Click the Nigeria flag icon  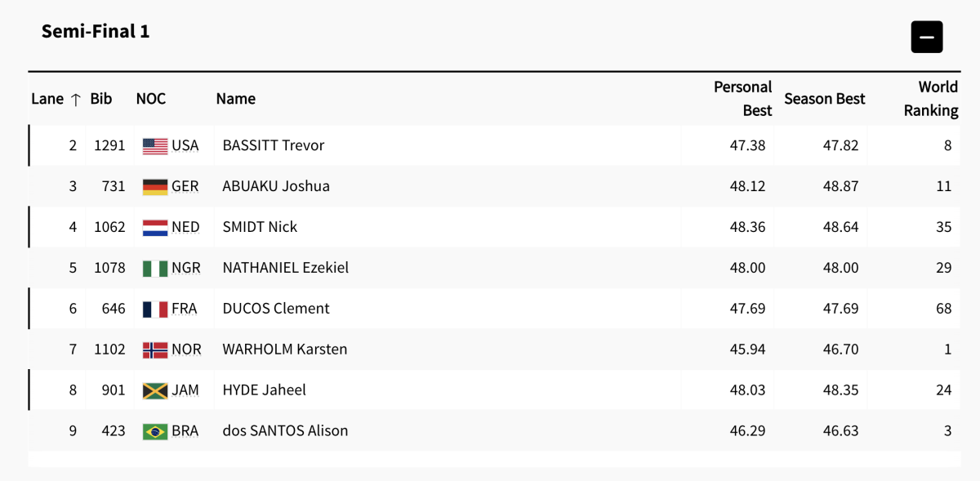[x=155, y=268]
